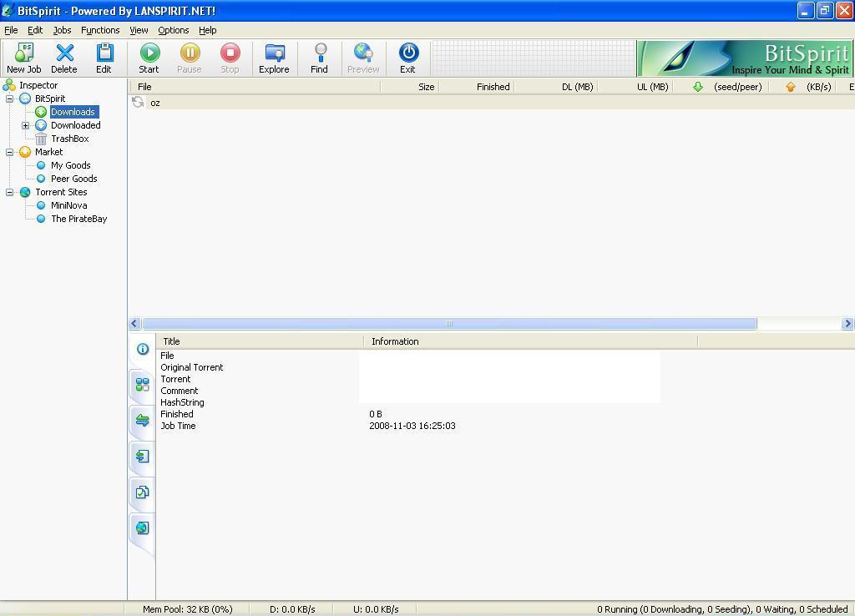The width and height of the screenshot is (855, 616).
Task: Click the Title column header
Action: click(x=260, y=341)
